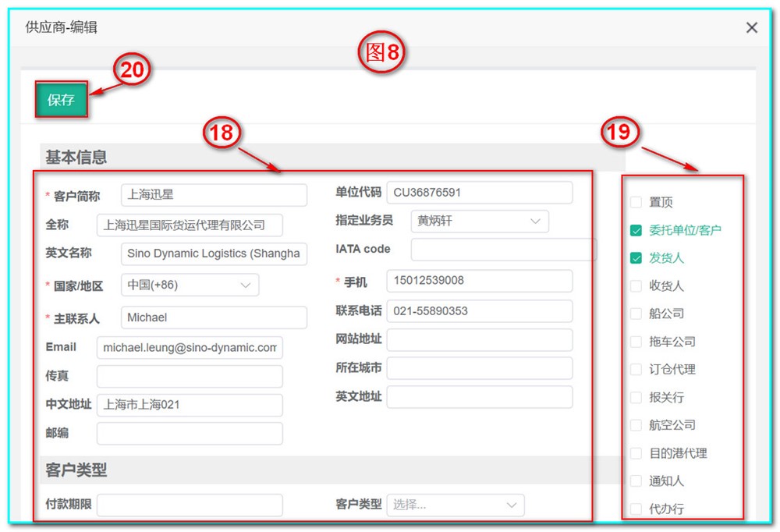
Task: Open the 客户类型 selection dropdown
Action: pyautogui.click(x=455, y=505)
